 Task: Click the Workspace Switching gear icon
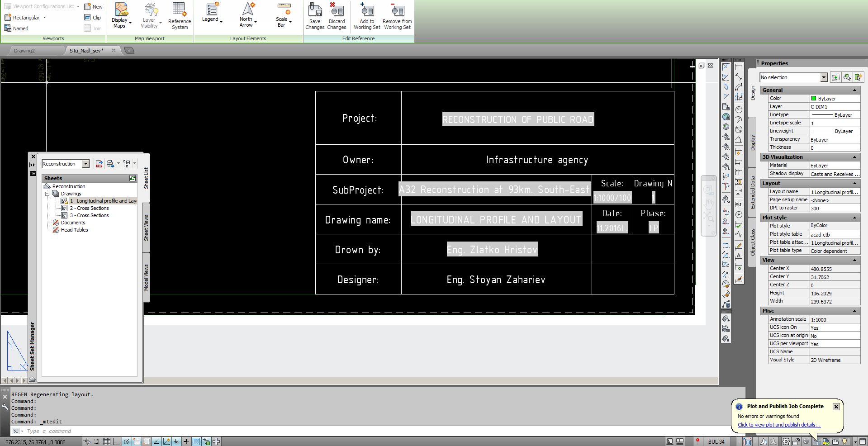click(x=786, y=441)
